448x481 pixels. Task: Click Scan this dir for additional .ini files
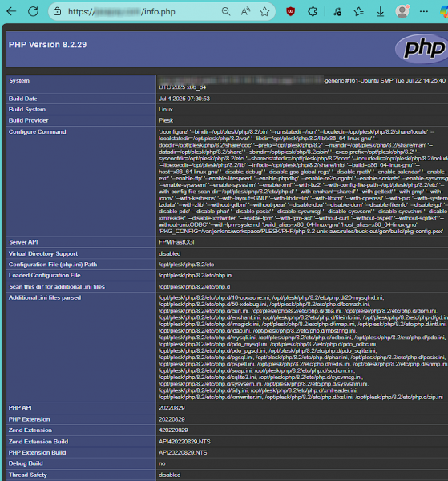[57, 287]
